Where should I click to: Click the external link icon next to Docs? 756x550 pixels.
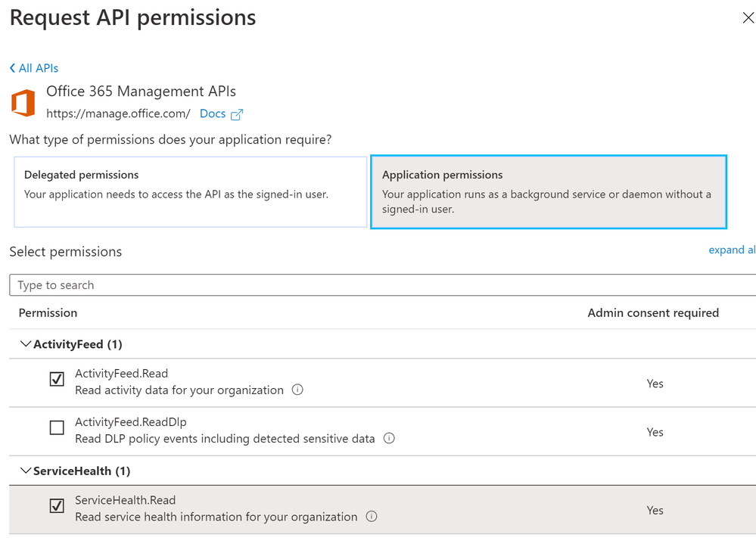[x=237, y=114]
